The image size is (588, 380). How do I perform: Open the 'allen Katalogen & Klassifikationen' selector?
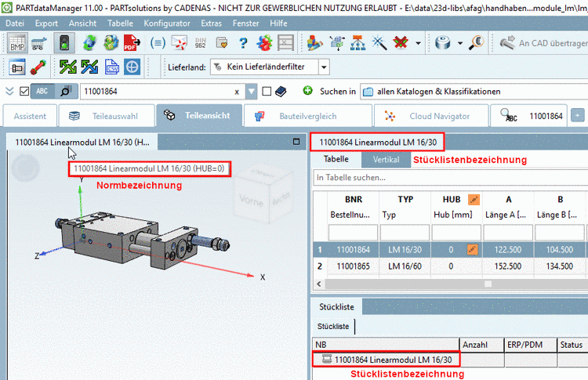pyautogui.click(x=474, y=92)
